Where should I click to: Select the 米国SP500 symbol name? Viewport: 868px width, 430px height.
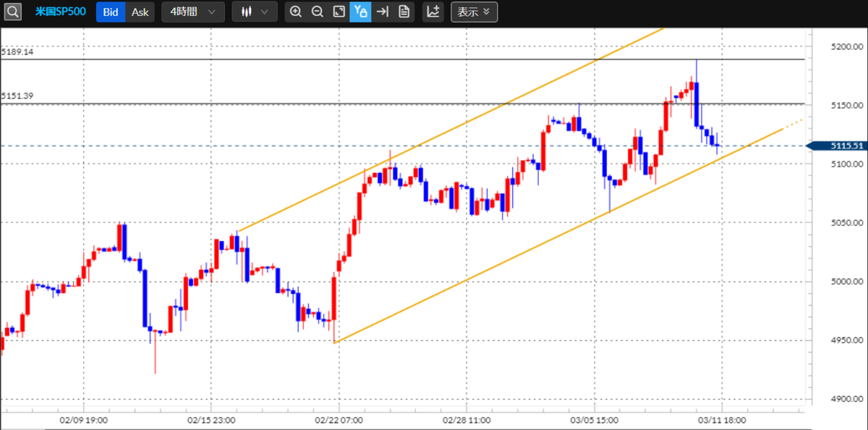click(61, 12)
